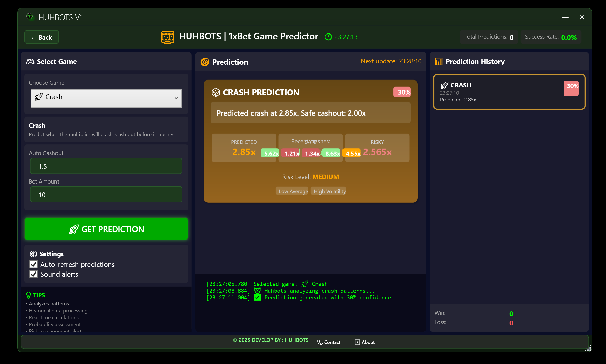Click the 1.34x recent crash chip

[x=311, y=153]
